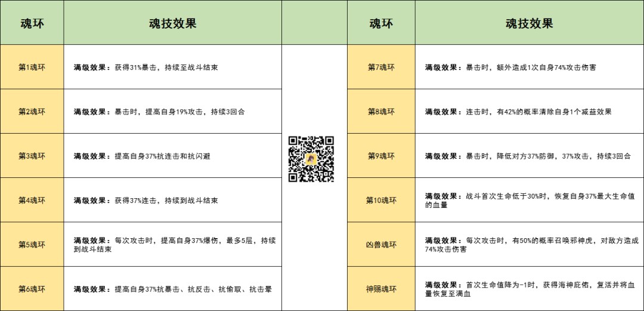Select the 第4魂环 cell
The height and width of the screenshot is (311, 644).
tap(32, 200)
